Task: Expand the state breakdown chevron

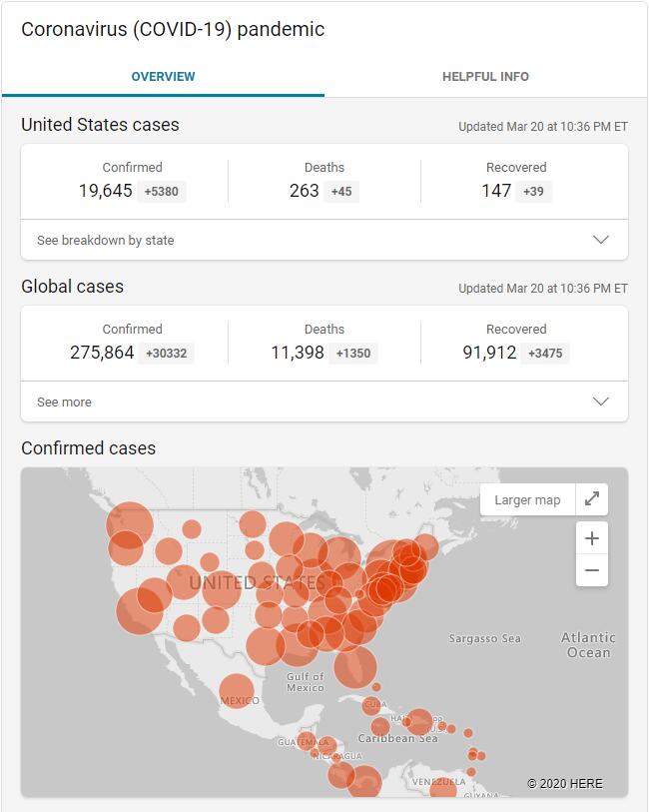Action: 601,240
